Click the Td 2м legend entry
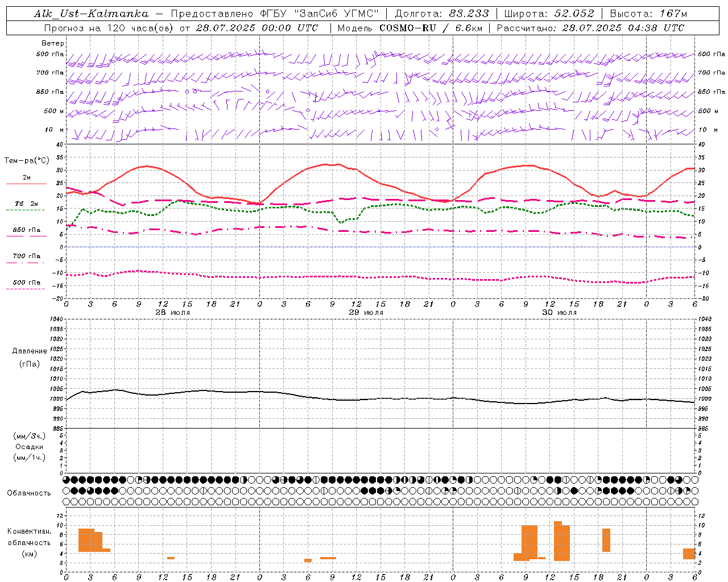Screen dimensions: 728x582 (x=27, y=203)
